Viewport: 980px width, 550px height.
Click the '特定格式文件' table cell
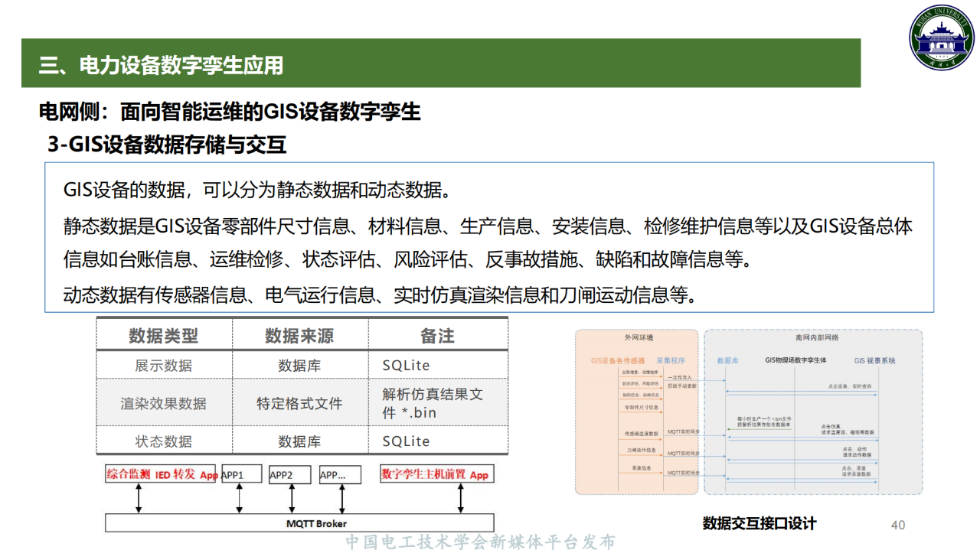299,403
